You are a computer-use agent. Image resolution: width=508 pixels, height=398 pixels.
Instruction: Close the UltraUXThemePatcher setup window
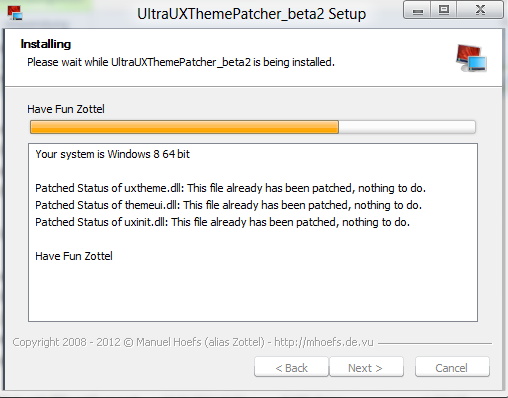pos(480,10)
